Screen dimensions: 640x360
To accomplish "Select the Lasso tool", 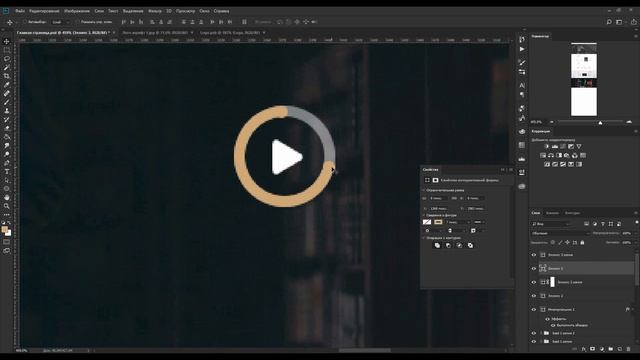I will click(7, 59).
